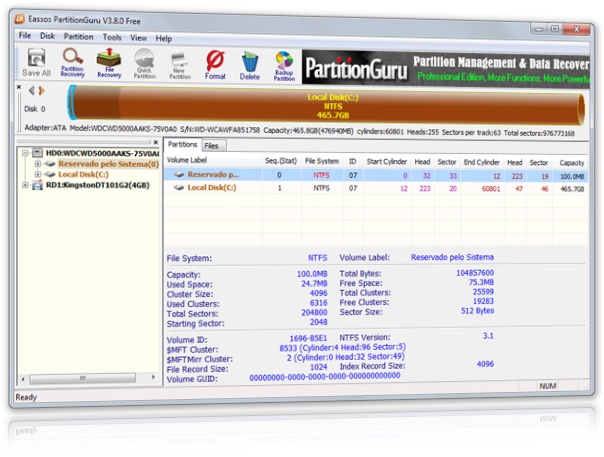Click the NUM status bar indicator
Image resolution: width=604 pixels, height=457 pixels.
548,386
